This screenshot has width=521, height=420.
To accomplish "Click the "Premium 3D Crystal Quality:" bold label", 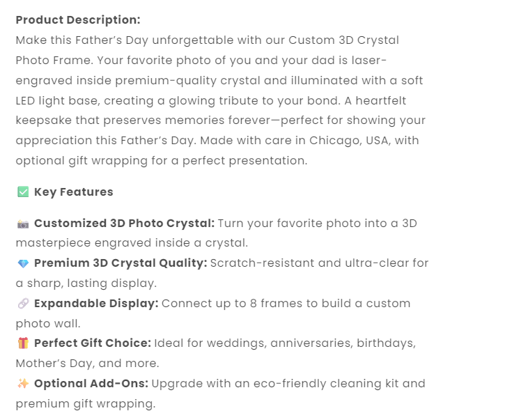I will click(120, 263).
